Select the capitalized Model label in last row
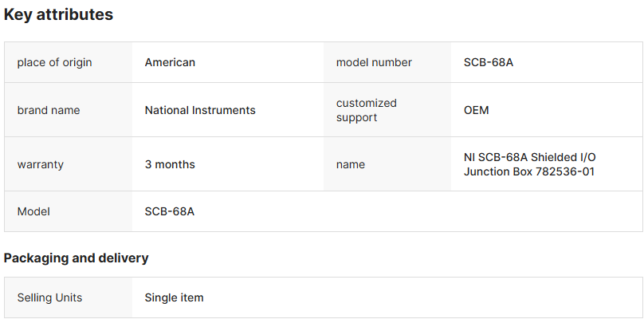This screenshot has width=644, height=319. click(x=33, y=211)
